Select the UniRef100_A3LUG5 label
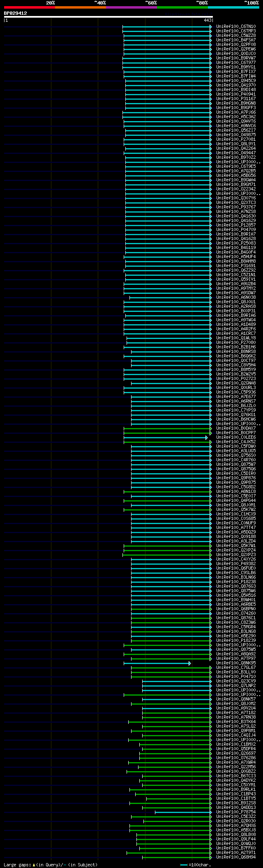The width and height of the screenshot is (263, 868). [x=236, y=451]
